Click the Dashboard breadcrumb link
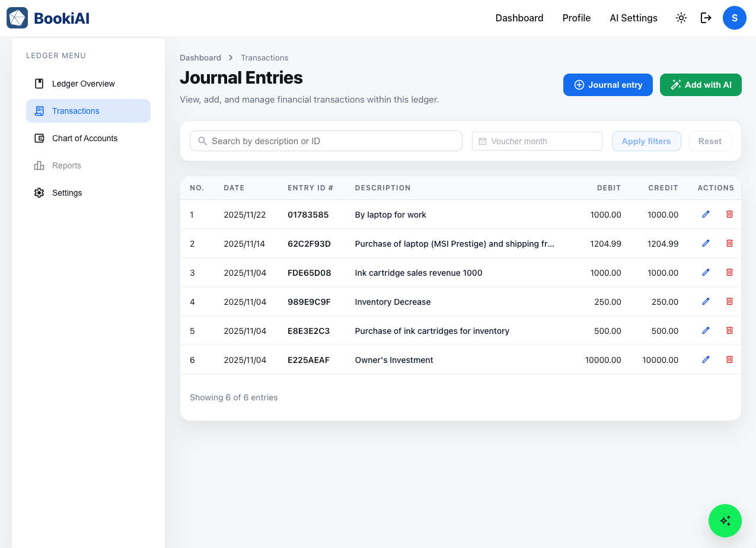 (x=200, y=58)
